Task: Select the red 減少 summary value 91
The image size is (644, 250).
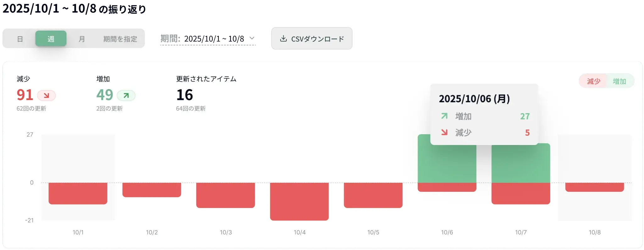Action: [x=25, y=94]
